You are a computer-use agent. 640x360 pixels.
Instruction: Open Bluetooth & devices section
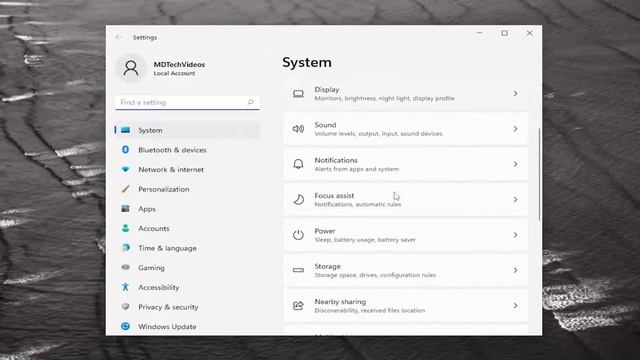187,150
